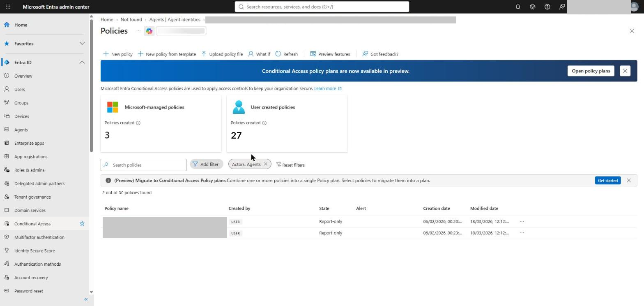Open the Learn more link
Viewport: 644px width, 306px height.
pyautogui.click(x=328, y=88)
